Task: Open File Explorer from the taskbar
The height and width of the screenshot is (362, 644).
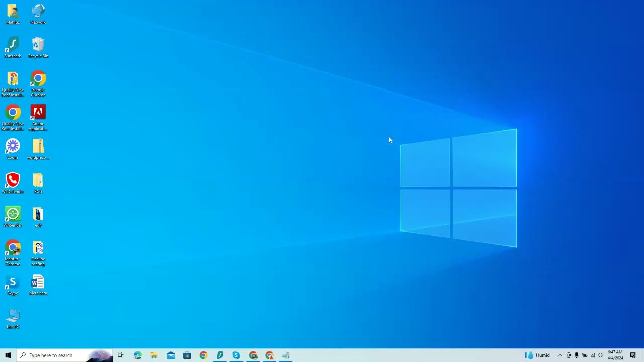Action: [x=154, y=355]
